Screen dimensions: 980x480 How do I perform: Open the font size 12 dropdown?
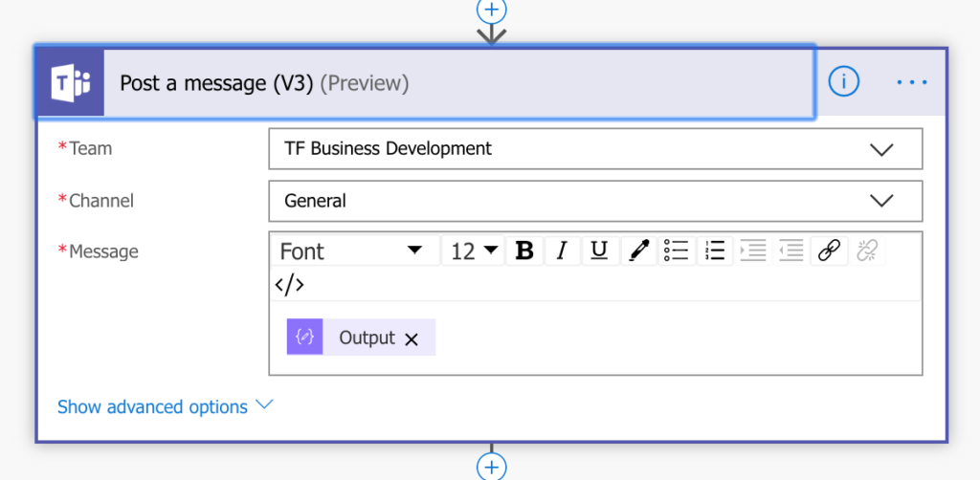[474, 251]
